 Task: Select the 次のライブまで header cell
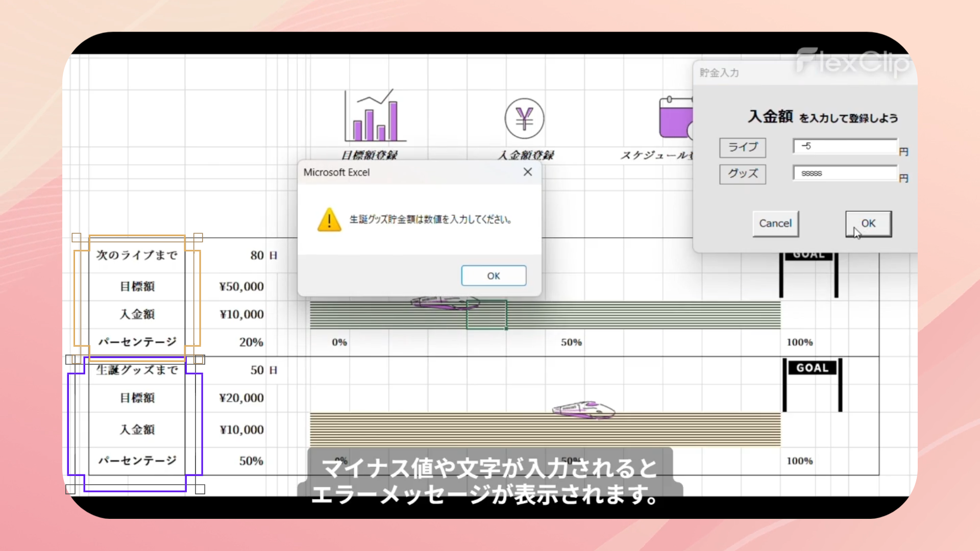(137, 255)
